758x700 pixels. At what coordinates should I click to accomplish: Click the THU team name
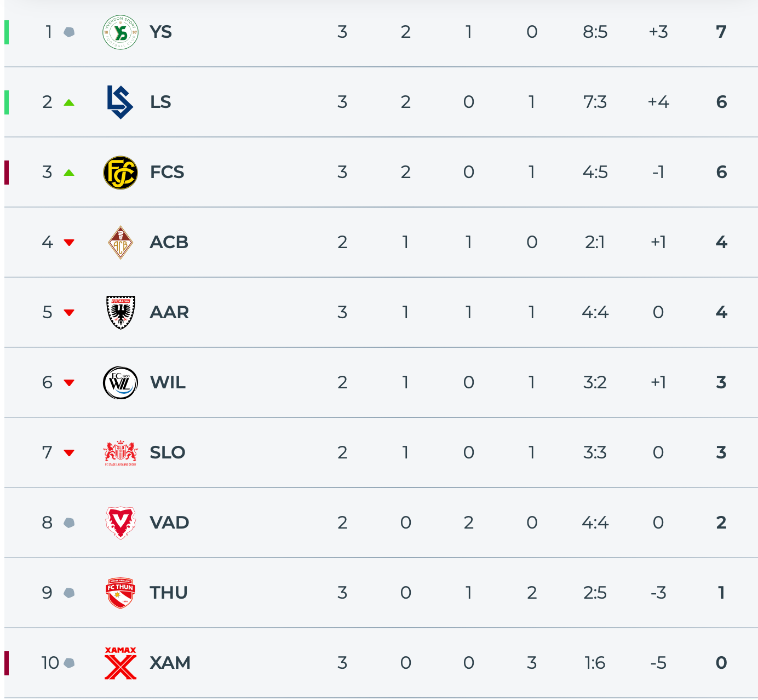(x=169, y=593)
